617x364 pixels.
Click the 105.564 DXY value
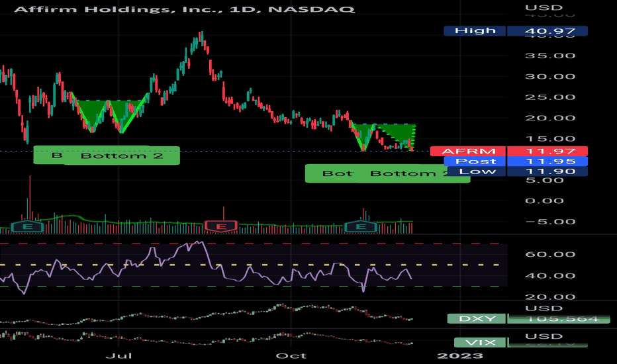coord(559,319)
